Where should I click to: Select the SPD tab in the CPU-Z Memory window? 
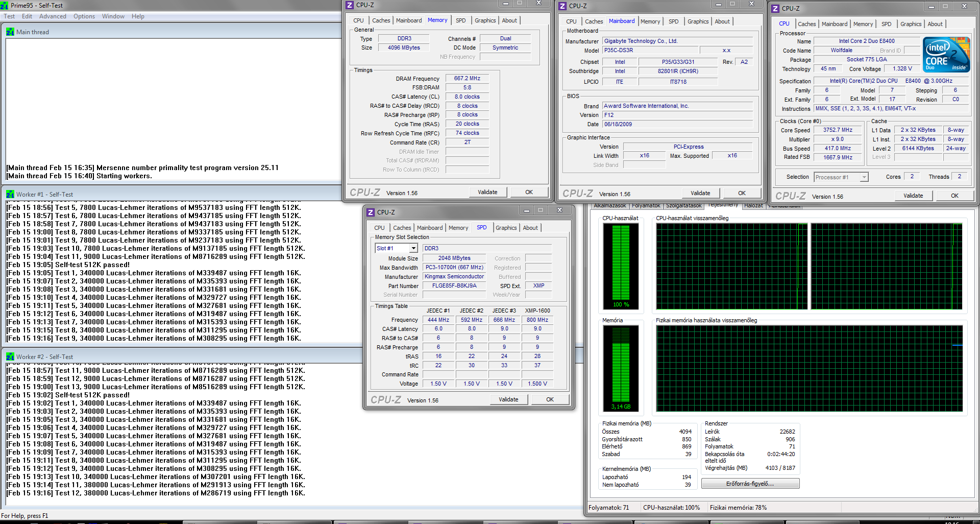click(460, 20)
